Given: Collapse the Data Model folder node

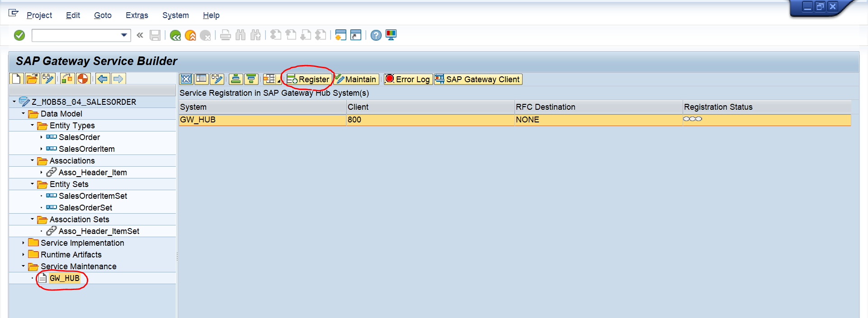Looking at the screenshot, I should coord(24,114).
